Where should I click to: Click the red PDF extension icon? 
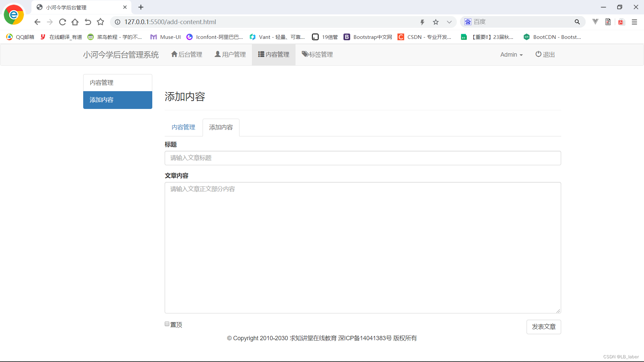622,22
